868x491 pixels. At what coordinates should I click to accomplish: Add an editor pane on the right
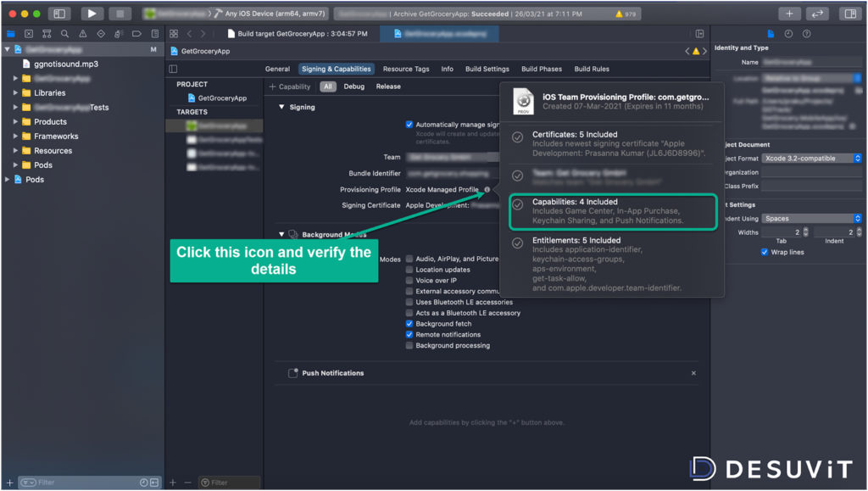[699, 34]
